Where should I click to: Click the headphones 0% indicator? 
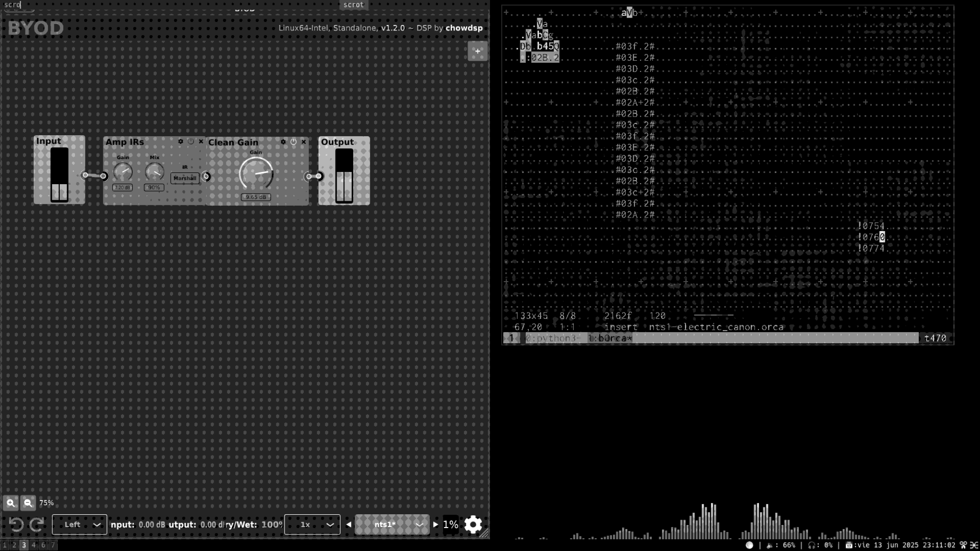(x=820, y=545)
